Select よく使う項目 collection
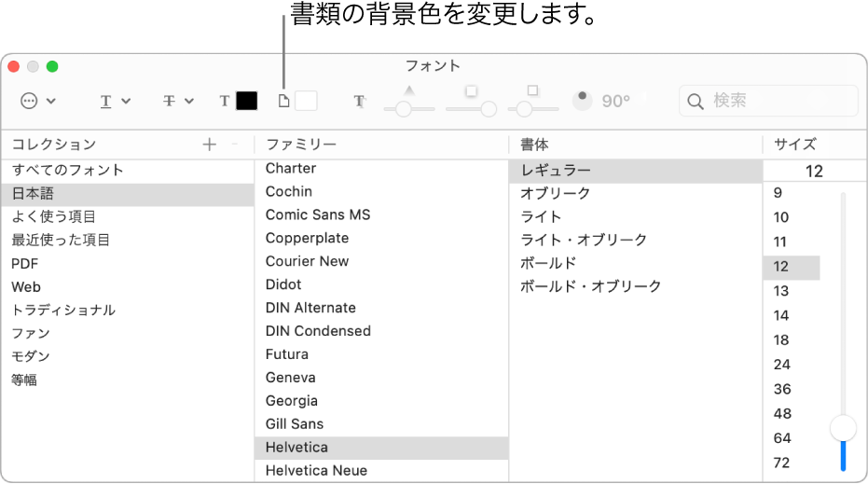 pos(128,216)
